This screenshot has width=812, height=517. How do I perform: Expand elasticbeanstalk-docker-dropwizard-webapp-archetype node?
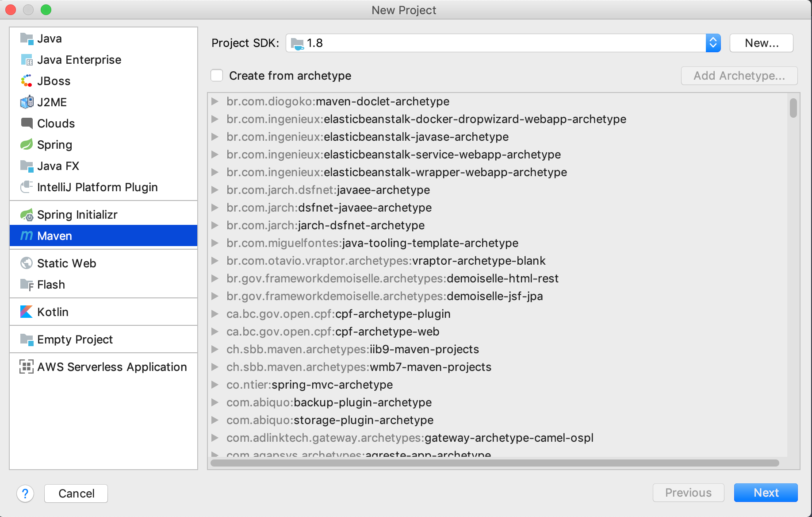pyautogui.click(x=215, y=119)
